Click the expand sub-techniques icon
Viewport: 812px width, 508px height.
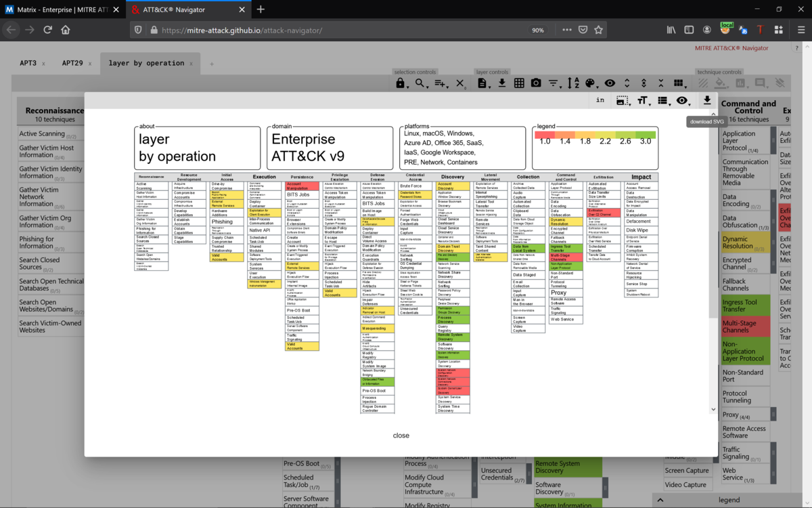click(x=627, y=83)
